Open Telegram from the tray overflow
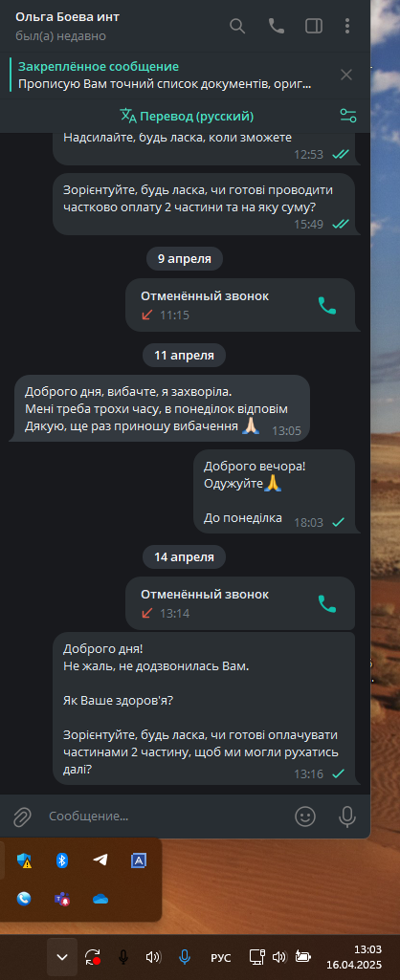 (x=100, y=860)
